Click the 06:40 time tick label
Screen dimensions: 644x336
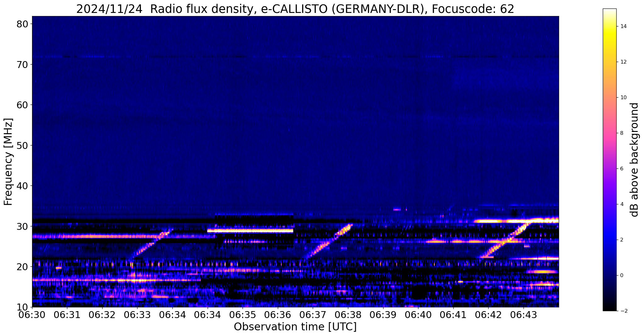point(418,315)
